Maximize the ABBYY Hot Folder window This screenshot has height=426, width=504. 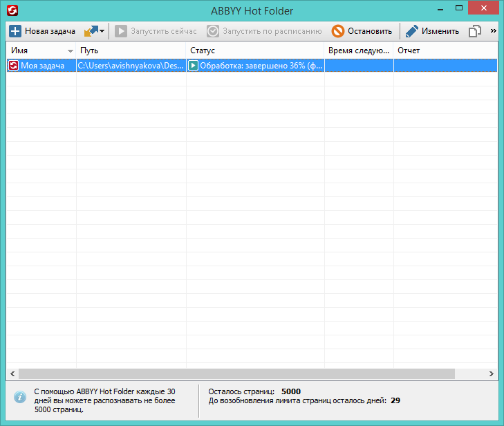pyautogui.click(x=459, y=8)
